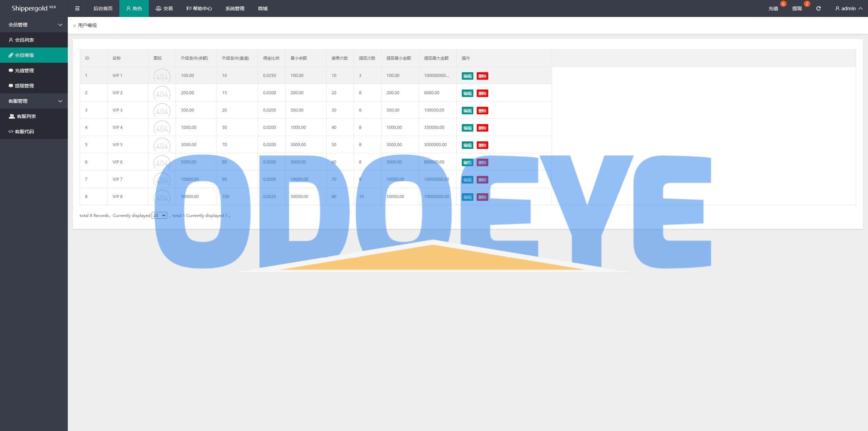Collapse the 客服管理 sidebar group
This screenshot has height=431, width=868.
point(34,101)
